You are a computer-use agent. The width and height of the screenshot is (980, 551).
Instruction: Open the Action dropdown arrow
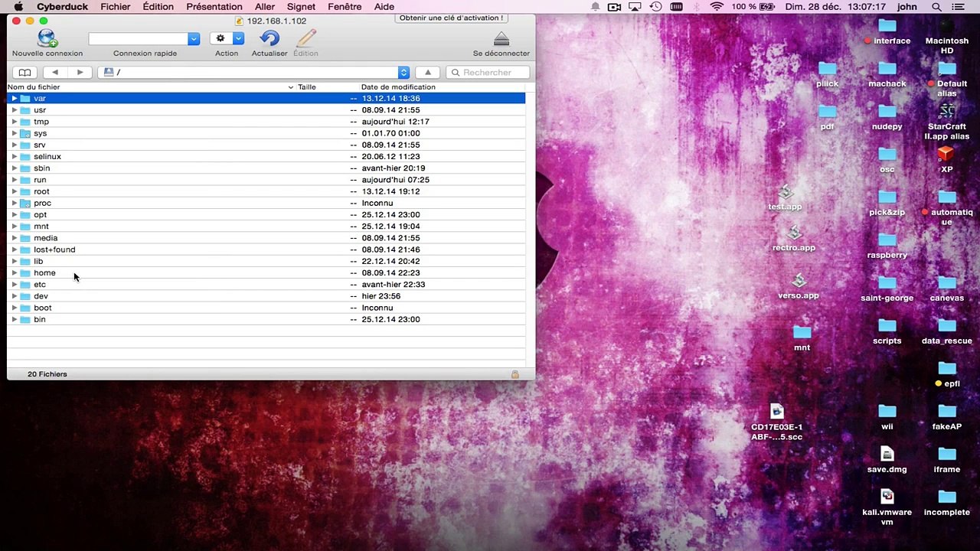pyautogui.click(x=238, y=38)
